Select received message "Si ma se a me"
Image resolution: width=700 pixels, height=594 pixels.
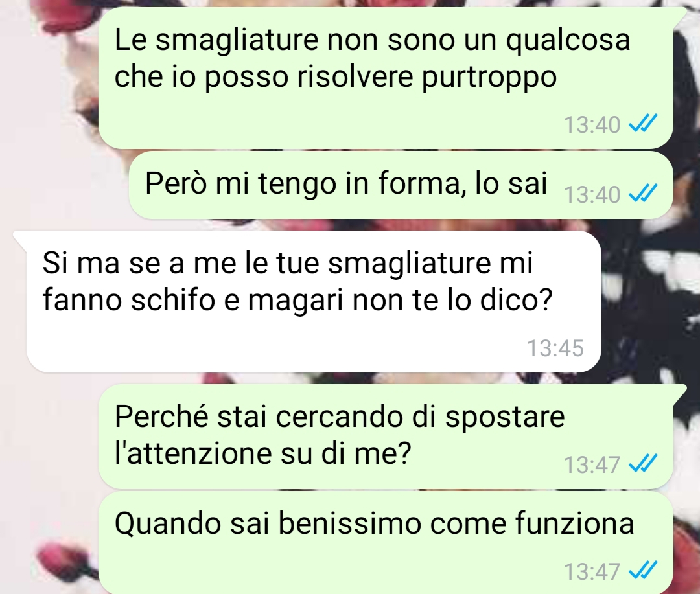pyautogui.click(x=314, y=302)
